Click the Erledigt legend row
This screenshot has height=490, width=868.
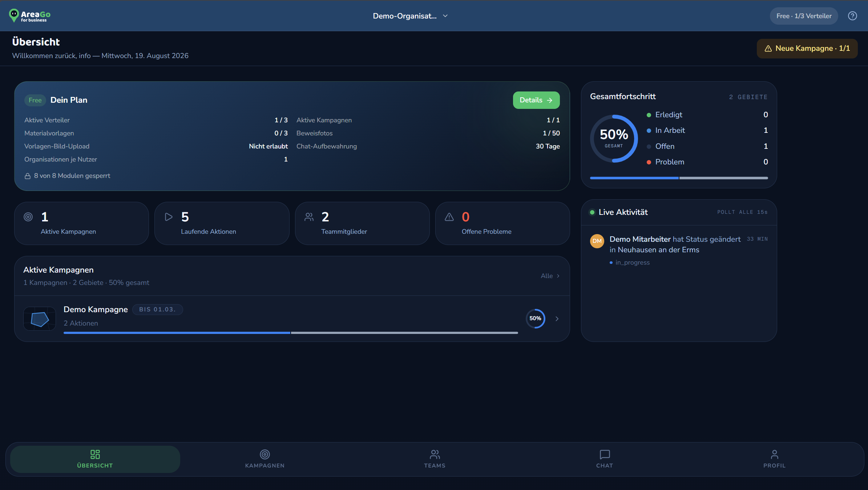tap(707, 115)
